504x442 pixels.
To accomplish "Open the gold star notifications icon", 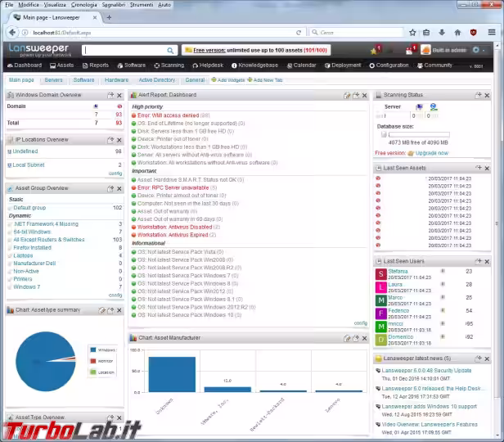I will [374, 51].
